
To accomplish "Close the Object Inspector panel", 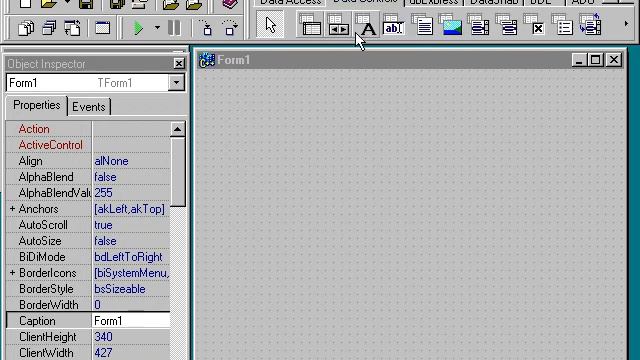I will point(179,63).
